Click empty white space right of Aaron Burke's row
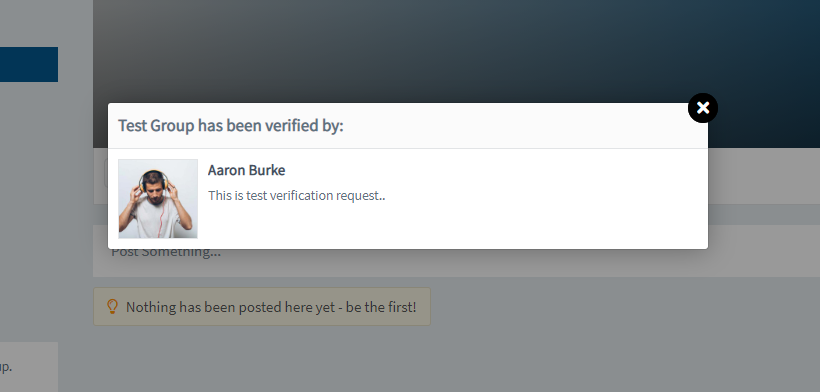 pyautogui.click(x=544, y=199)
